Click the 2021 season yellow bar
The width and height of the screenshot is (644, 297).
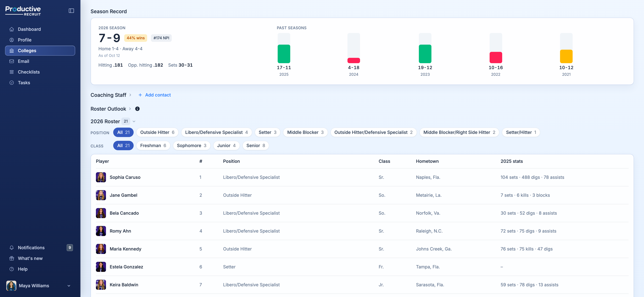pos(566,56)
